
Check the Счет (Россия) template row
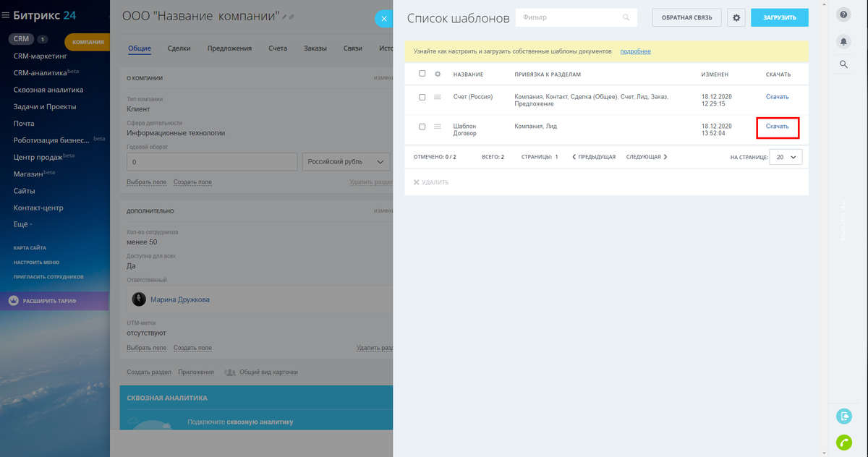pos(422,97)
